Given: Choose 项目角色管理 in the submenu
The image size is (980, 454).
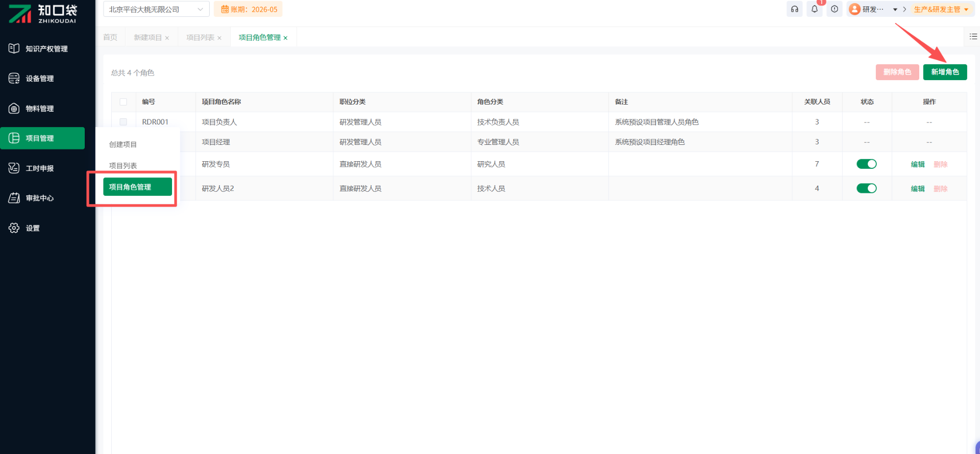Looking at the screenshot, I should coord(137,187).
